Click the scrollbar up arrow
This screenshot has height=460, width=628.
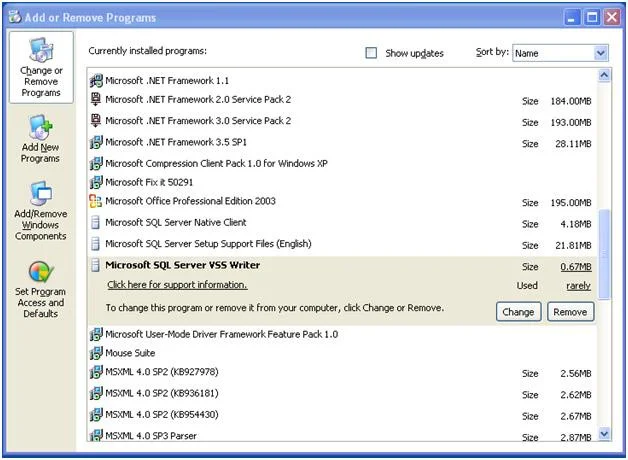(x=604, y=75)
